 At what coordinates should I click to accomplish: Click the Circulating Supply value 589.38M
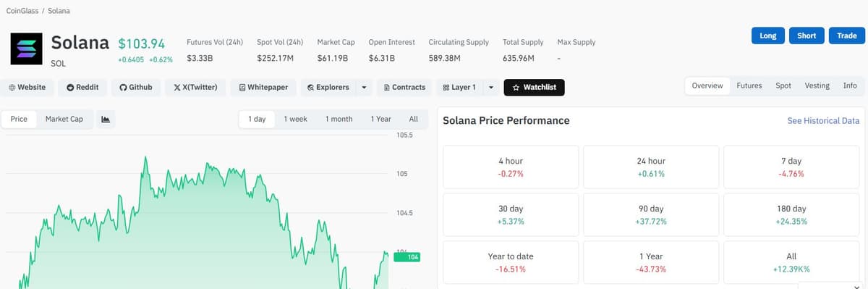point(445,58)
